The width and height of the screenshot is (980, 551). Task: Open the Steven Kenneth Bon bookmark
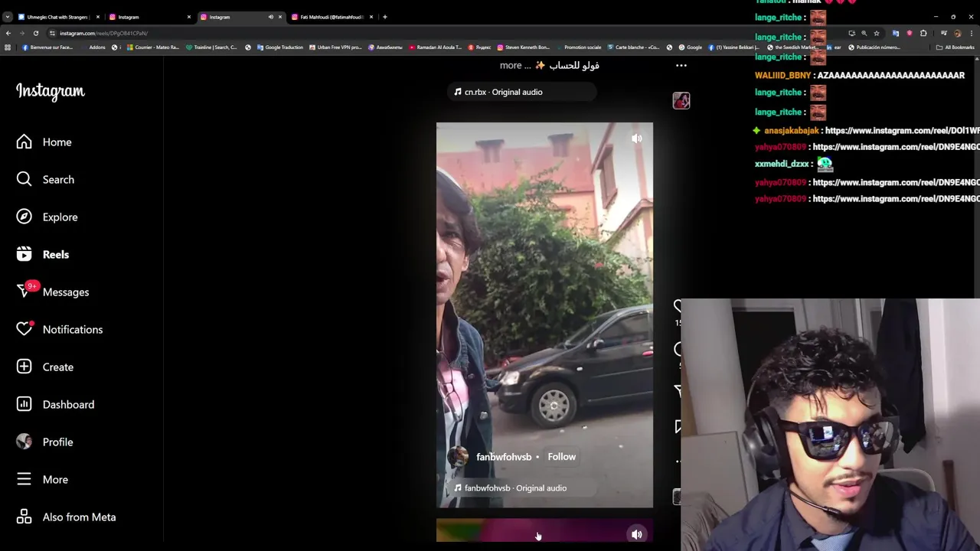click(x=524, y=47)
